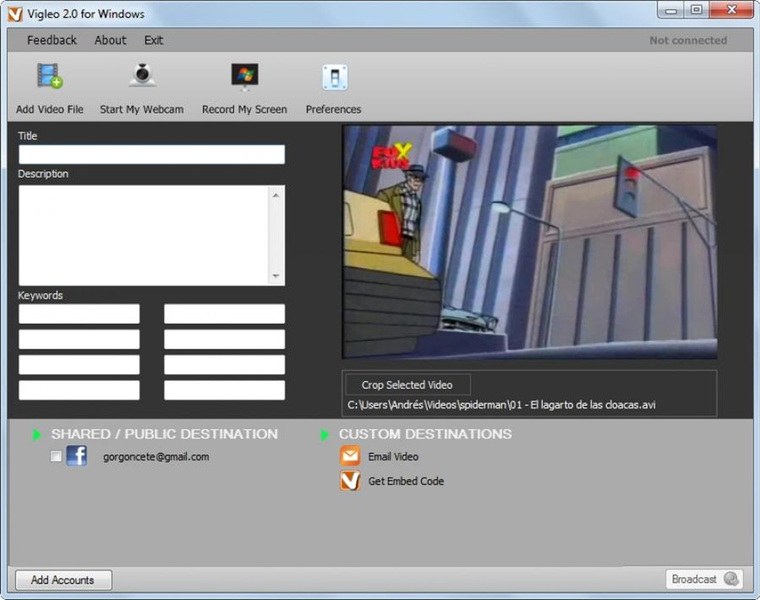Click the Crop Selected Video button

pyautogui.click(x=408, y=385)
